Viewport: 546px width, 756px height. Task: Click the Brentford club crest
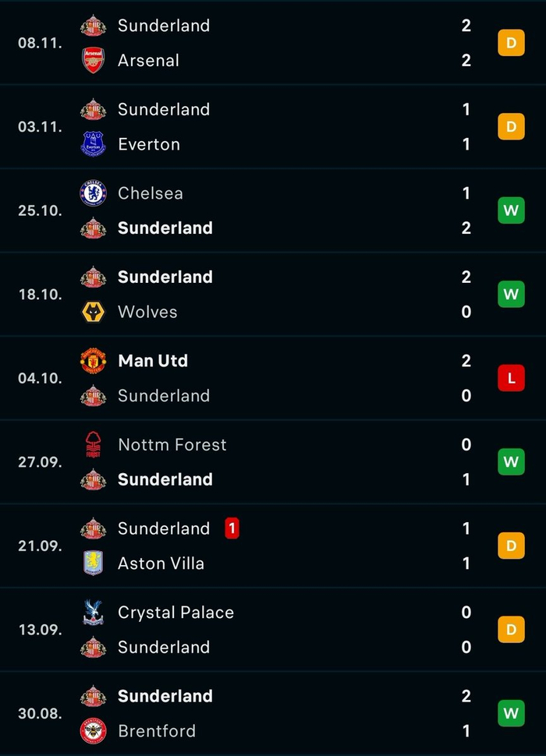point(94,731)
